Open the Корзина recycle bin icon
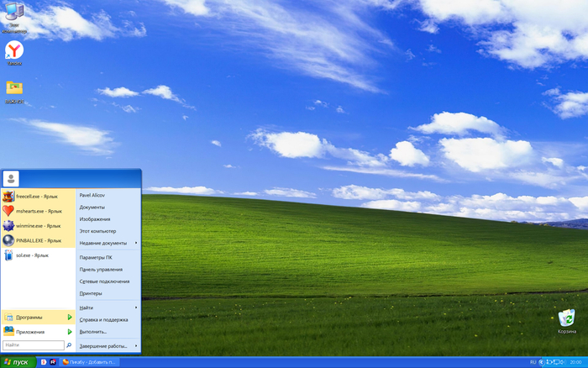This screenshot has width=588, height=368. tap(567, 319)
